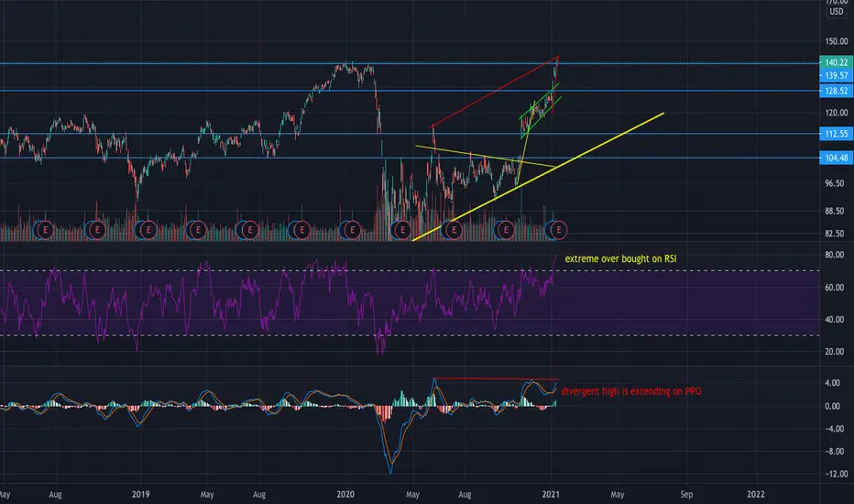
Task: Click the 112.55 horizontal line price label
Action: pos(836,134)
